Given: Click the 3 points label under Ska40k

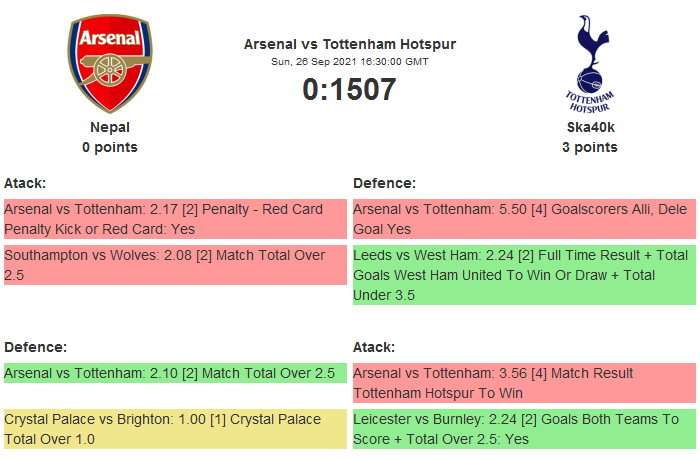Looking at the screenshot, I should click(x=589, y=147).
